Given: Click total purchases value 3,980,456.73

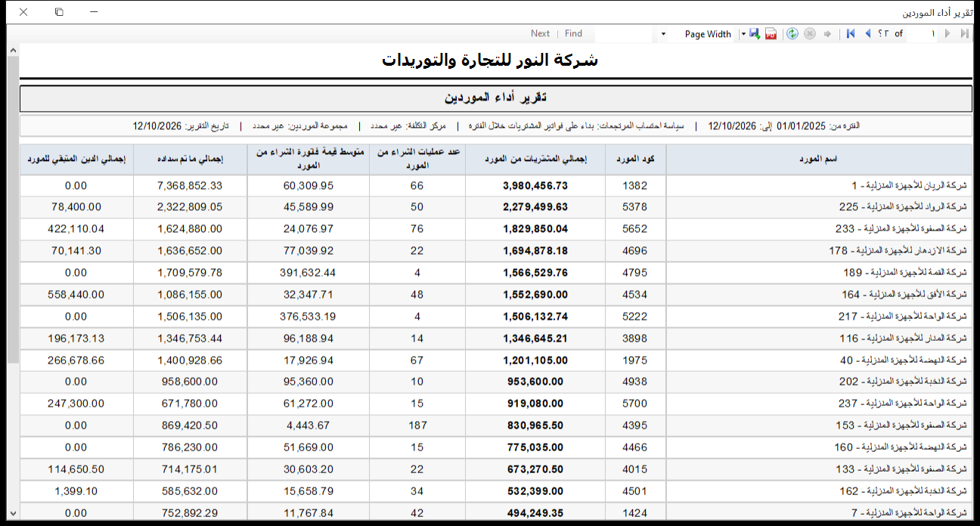Looking at the screenshot, I should click(535, 185).
